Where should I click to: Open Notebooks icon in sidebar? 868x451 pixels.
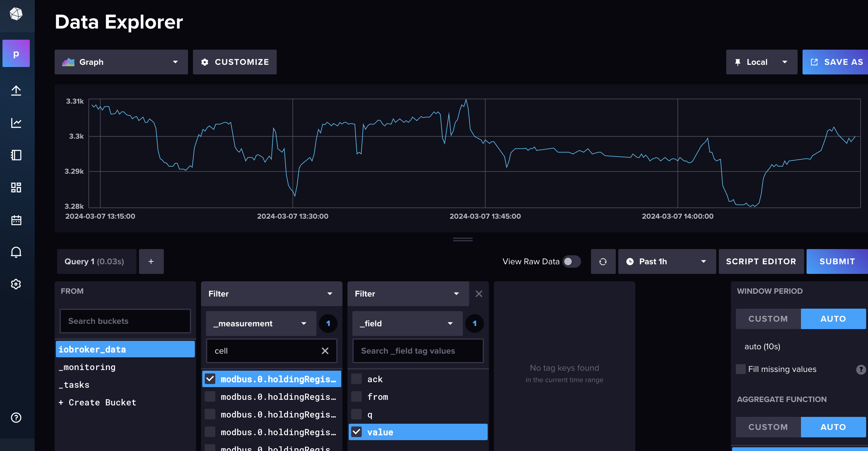click(x=16, y=155)
